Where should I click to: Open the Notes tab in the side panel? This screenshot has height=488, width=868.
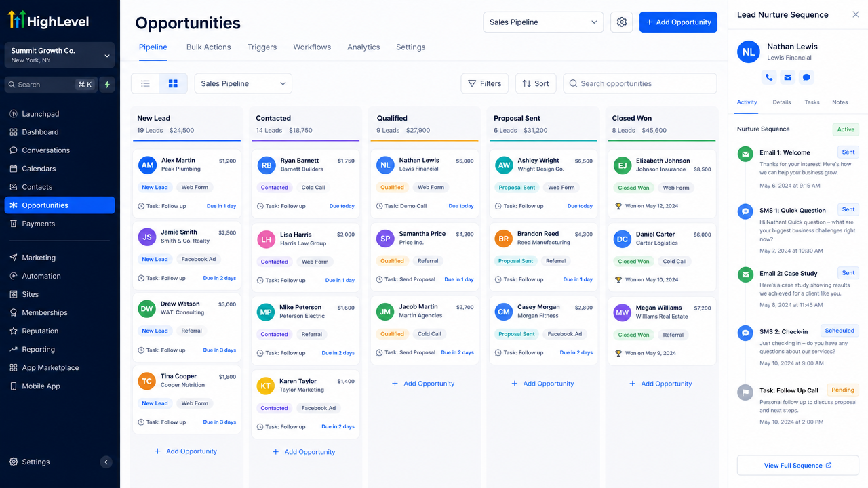point(840,102)
